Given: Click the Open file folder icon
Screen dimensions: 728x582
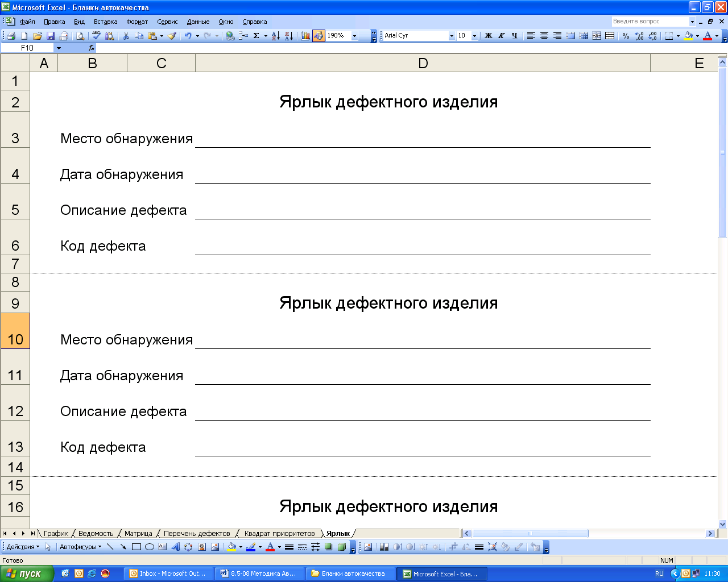Looking at the screenshot, I should [37, 36].
